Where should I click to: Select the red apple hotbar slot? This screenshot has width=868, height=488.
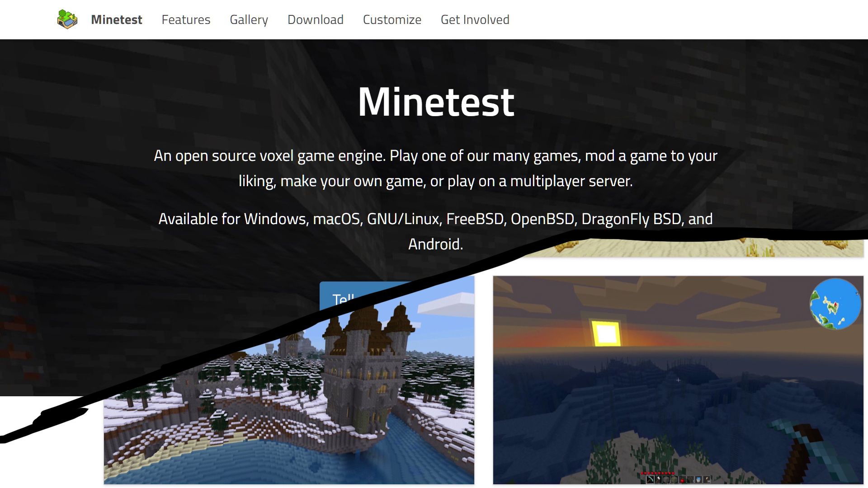[682, 480]
